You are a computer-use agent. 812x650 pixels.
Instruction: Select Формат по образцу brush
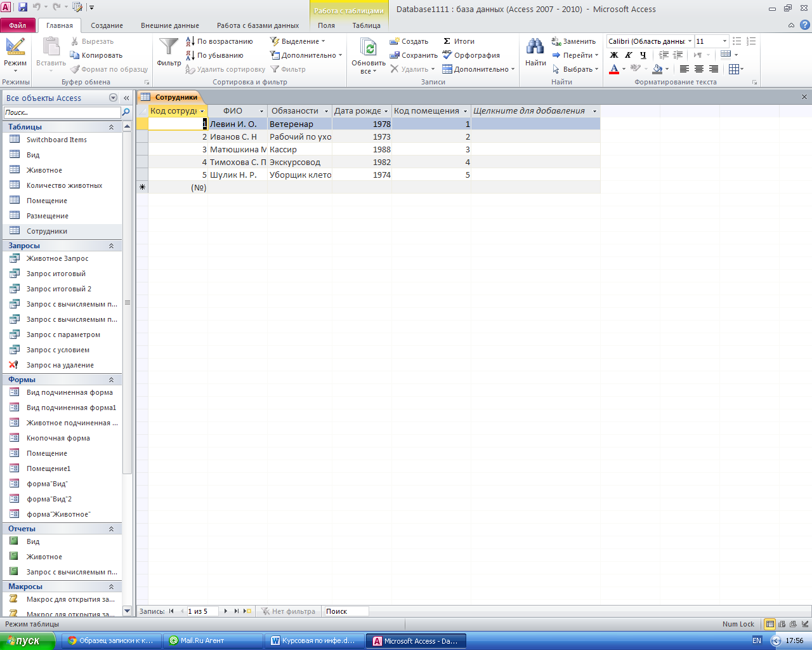pos(109,69)
